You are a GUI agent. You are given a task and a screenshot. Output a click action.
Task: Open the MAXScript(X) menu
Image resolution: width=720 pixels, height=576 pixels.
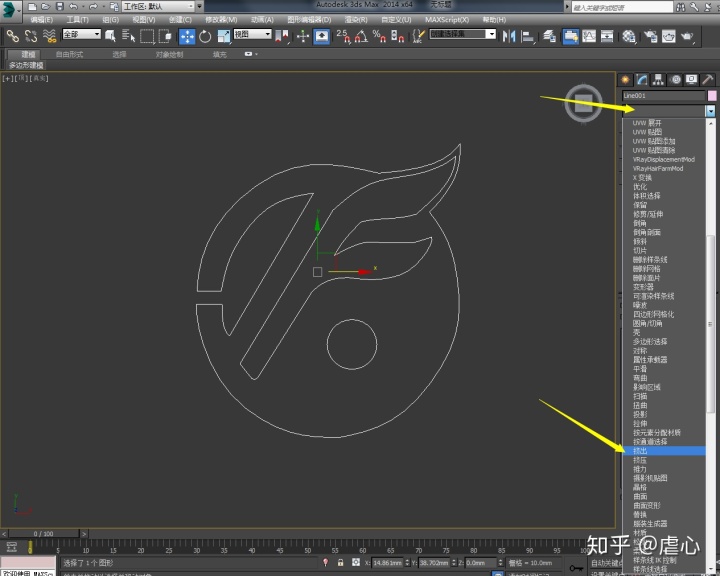[447, 20]
